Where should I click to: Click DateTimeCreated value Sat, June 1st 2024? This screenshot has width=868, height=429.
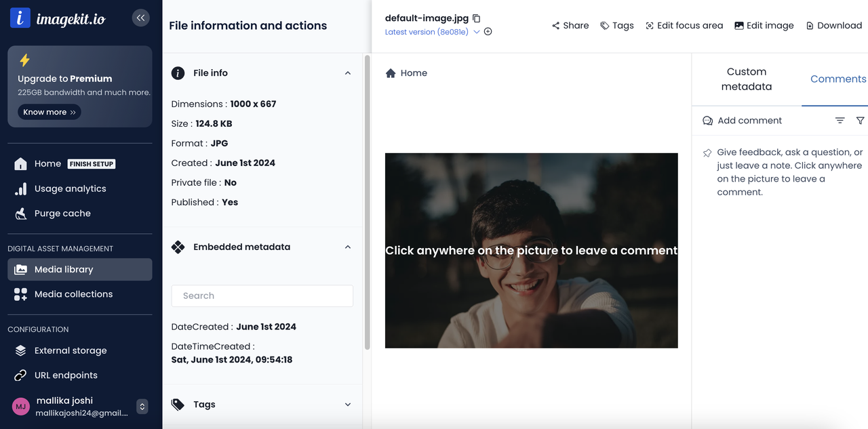coord(232,360)
